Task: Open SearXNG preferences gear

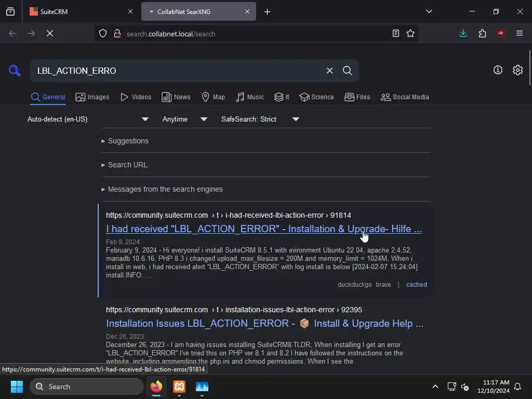Action: tap(517, 70)
